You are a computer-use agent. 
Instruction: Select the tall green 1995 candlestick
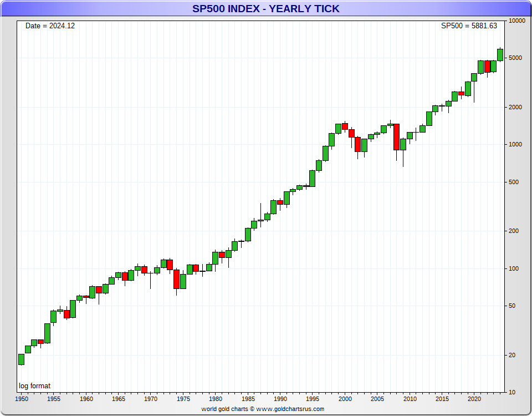pos(313,178)
